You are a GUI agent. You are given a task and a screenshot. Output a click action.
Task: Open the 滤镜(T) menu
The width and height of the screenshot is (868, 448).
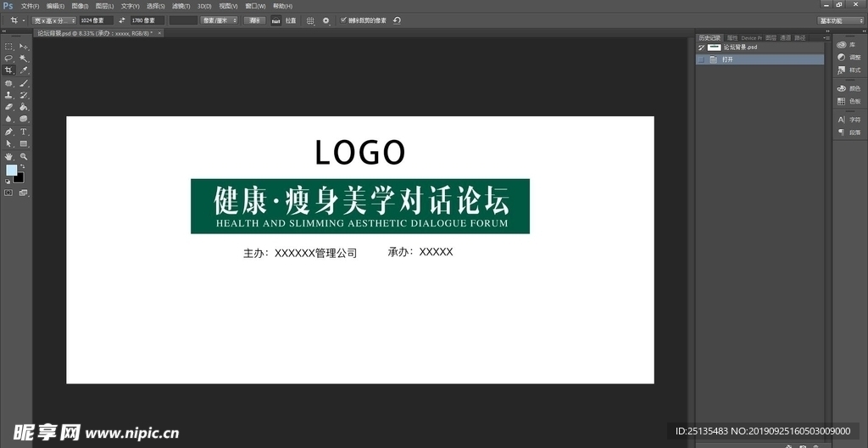179,6
